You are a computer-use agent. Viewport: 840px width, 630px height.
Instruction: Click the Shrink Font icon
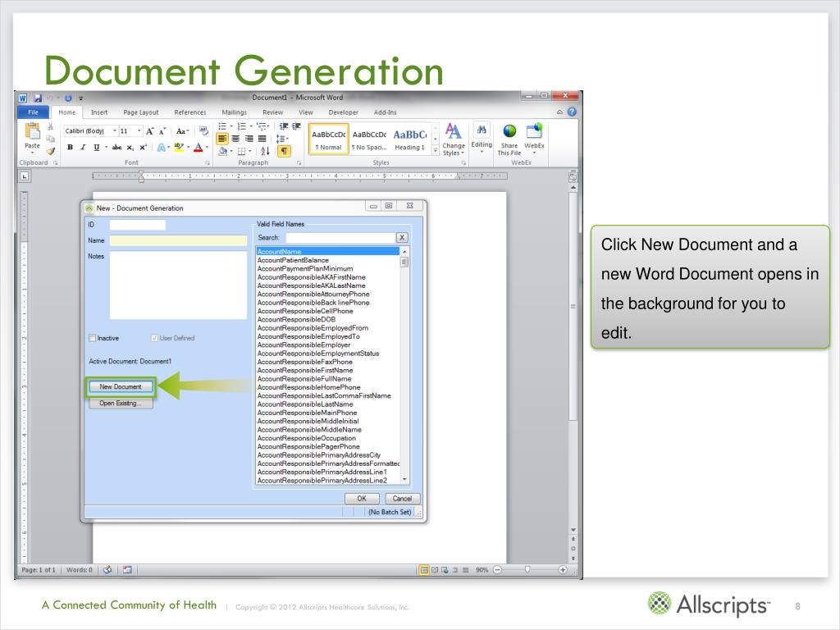[x=162, y=131]
